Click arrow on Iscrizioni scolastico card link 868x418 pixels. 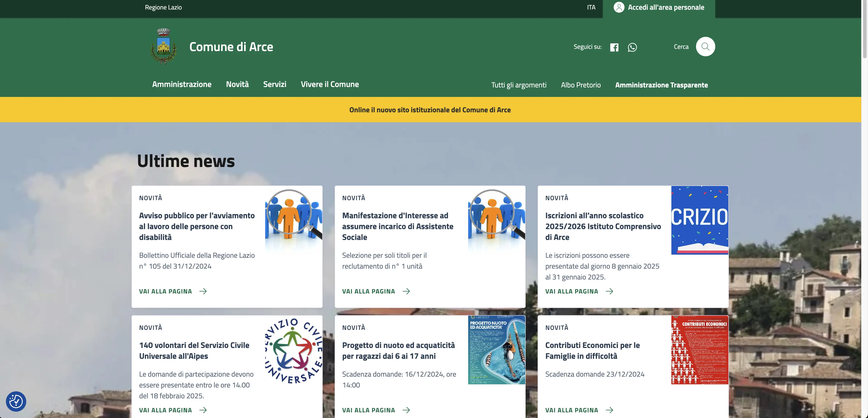point(609,291)
